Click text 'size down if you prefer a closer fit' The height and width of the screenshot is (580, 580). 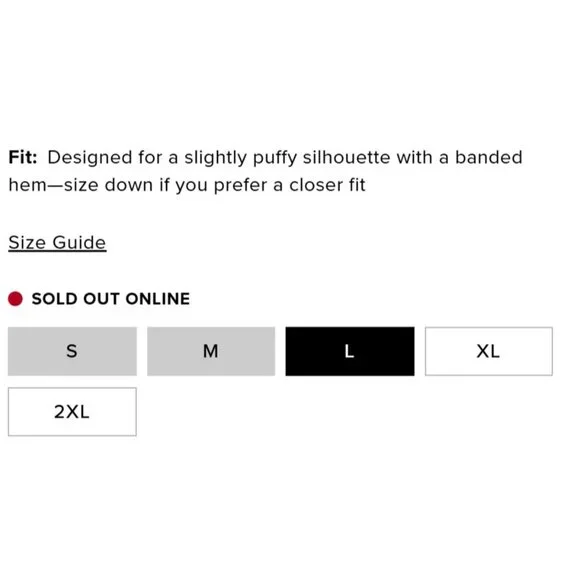click(215, 185)
